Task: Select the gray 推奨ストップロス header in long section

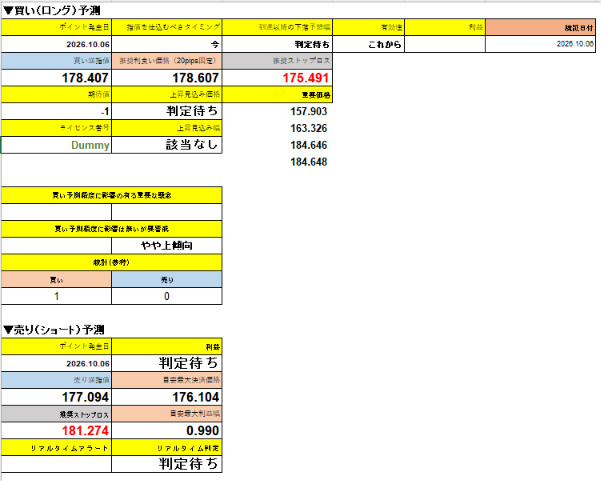Action: point(277,61)
